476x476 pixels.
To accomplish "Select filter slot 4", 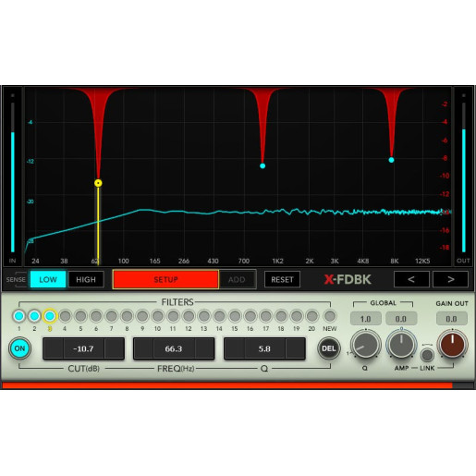I will 66,316.
